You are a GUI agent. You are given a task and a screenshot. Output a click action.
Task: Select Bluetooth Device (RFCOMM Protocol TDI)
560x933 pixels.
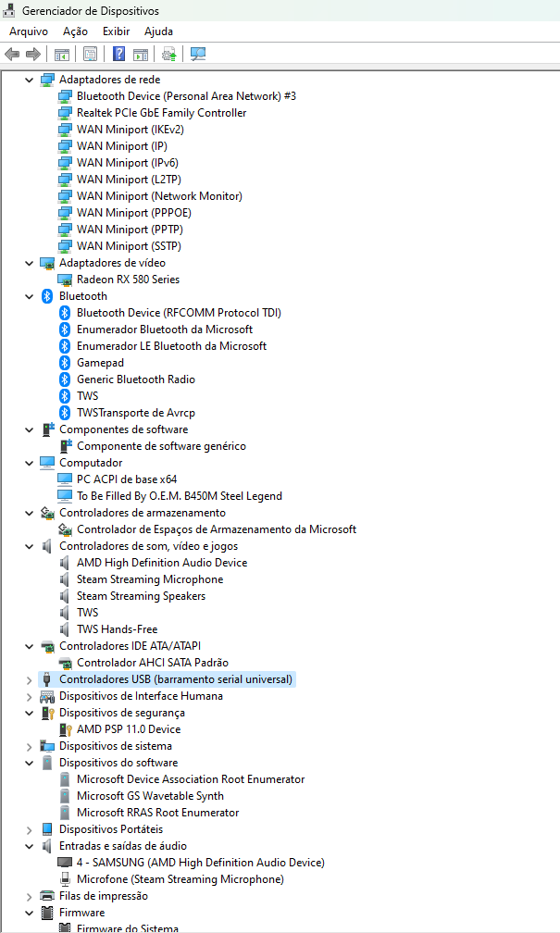coord(180,313)
